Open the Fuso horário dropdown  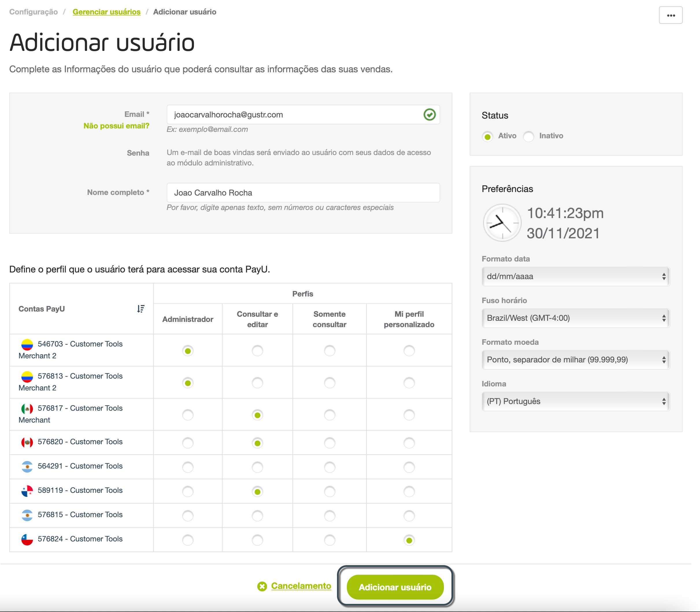click(576, 318)
